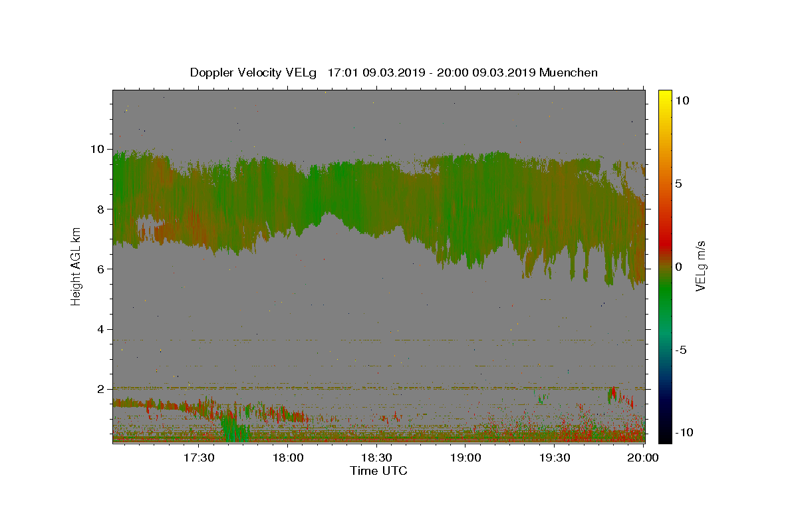798x532 pixels.
Task: Click the 19:00 time axis label
Action: point(465,458)
